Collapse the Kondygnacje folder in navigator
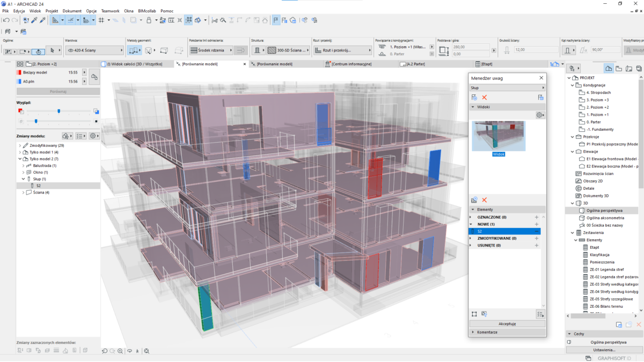The height and width of the screenshot is (362, 644). 573,85
